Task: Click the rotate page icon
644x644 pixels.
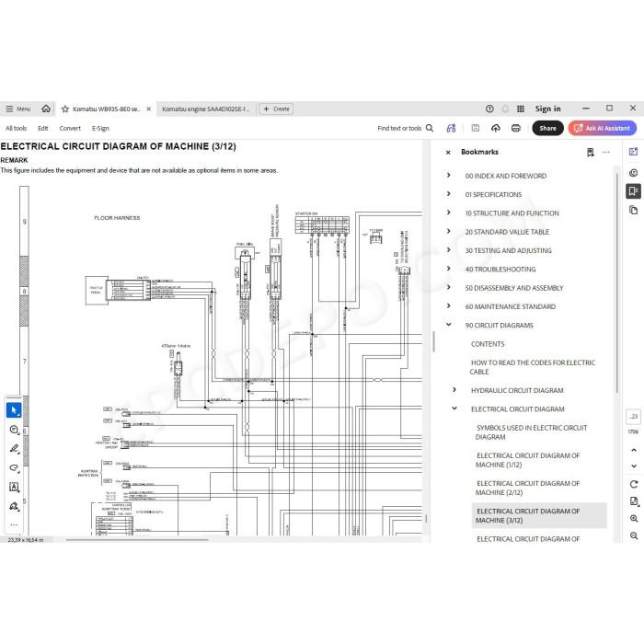Action: click(x=634, y=484)
